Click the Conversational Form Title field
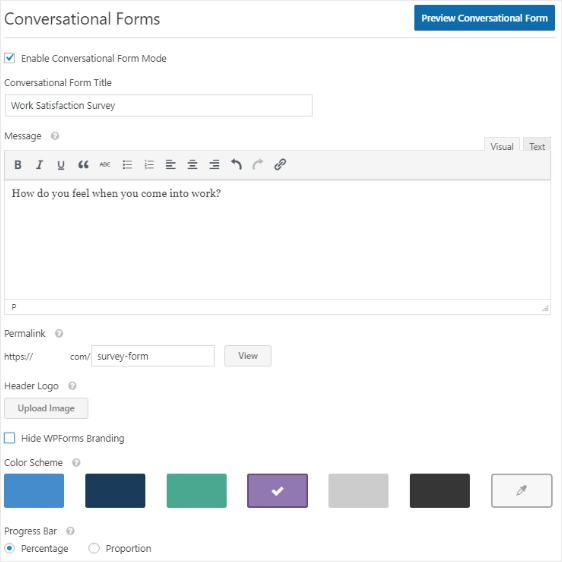This screenshot has height=562, width=562. tap(159, 105)
